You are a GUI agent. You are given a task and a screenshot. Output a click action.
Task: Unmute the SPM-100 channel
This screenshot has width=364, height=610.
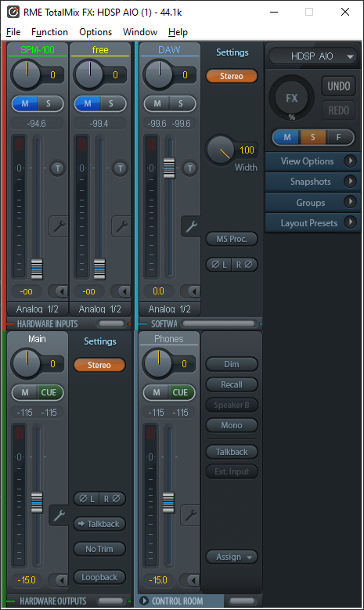point(25,103)
